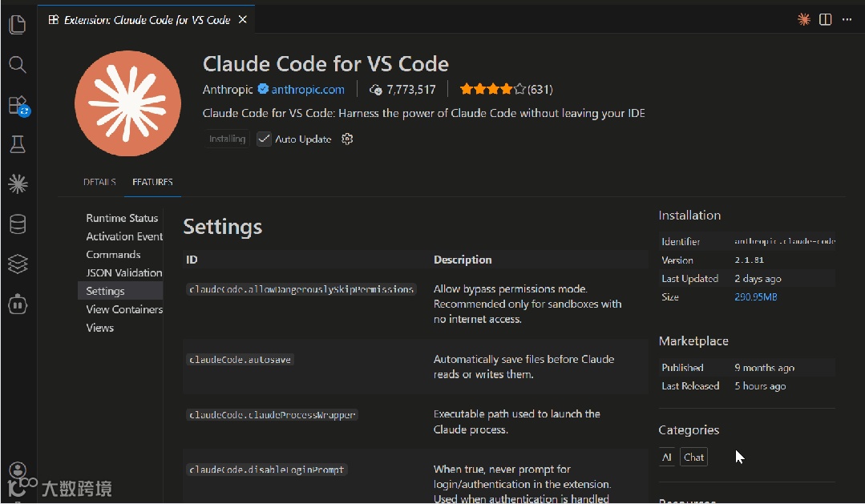Open the anthropic.com publisher link
This screenshot has width=865, height=504.
click(x=308, y=90)
